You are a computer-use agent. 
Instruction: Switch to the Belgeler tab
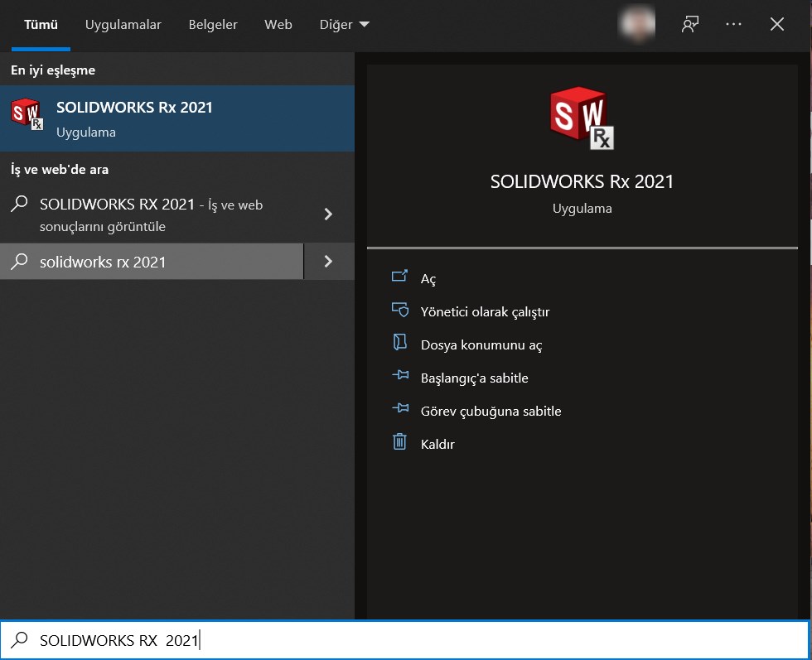[213, 24]
